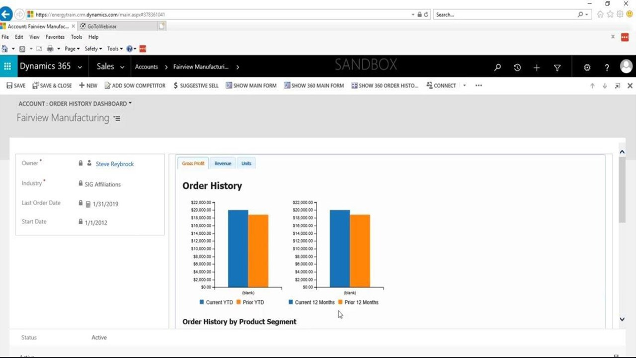
Task: Click the browser favorites star icon
Action: pyautogui.click(x=610, y=15)
